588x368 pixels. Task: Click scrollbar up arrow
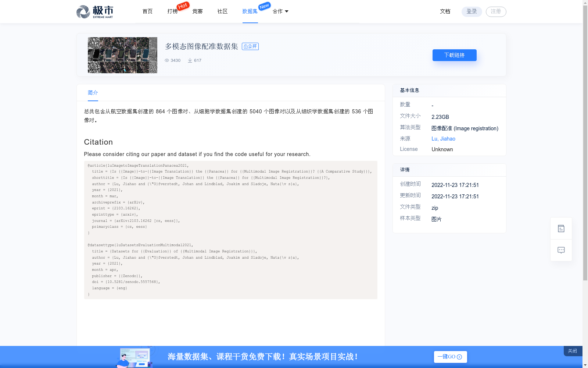585,3
